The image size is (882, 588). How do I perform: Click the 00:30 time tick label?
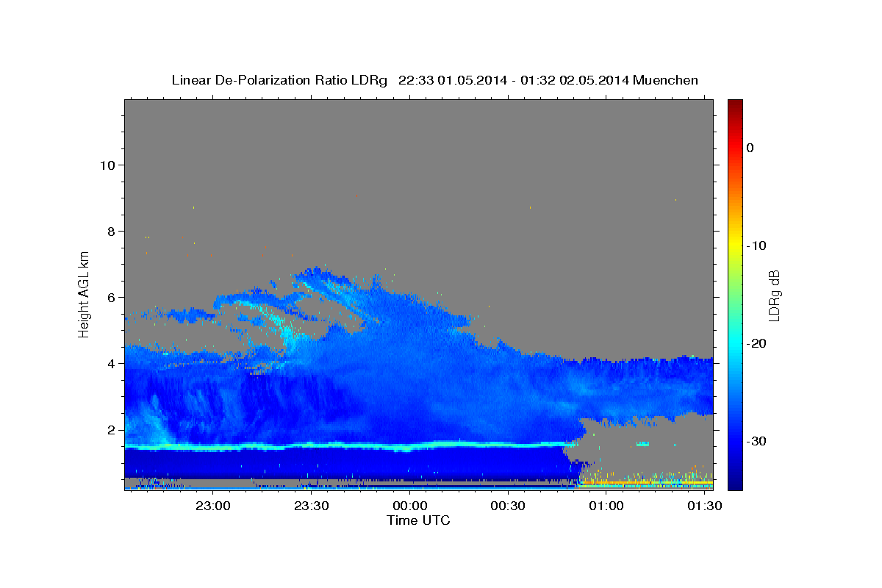click(x=509, y=506)
